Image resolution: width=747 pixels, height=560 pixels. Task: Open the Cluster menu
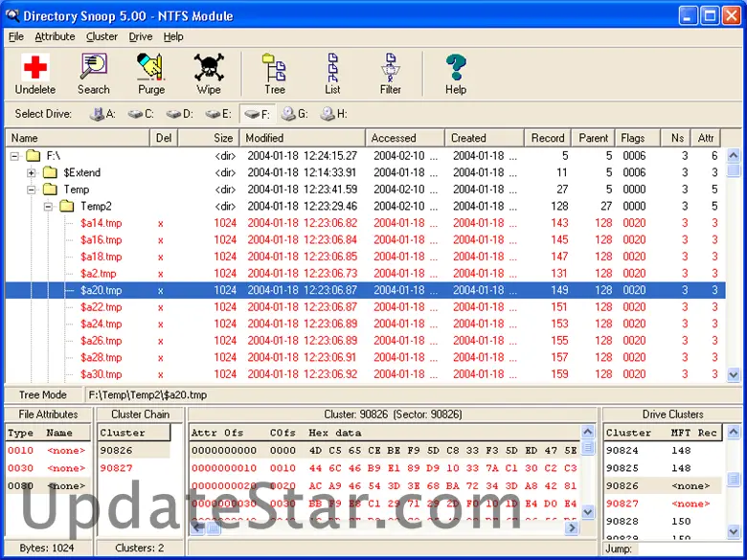[102, 36]
